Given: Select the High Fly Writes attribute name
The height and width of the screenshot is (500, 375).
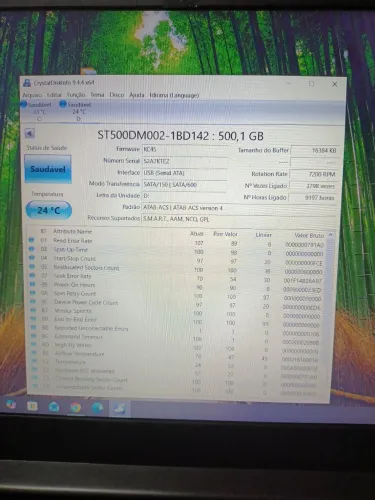Looking at the screenshot, I should [73, 345].
